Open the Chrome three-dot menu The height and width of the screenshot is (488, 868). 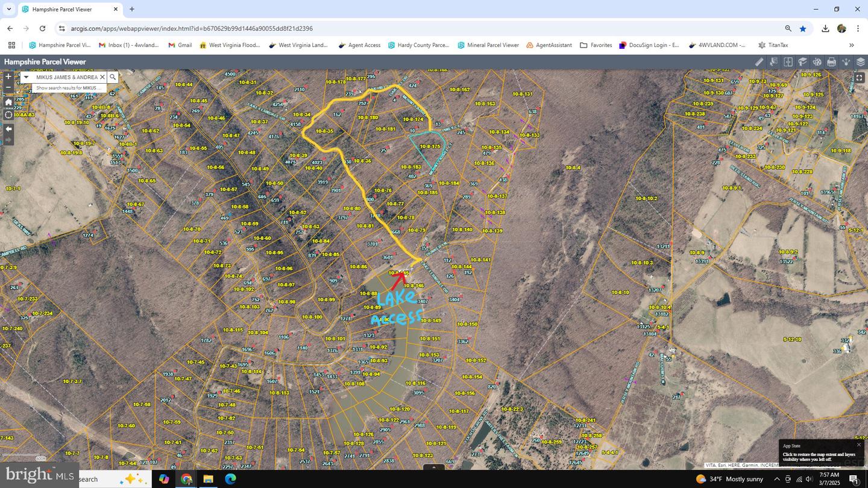(858, 28)
